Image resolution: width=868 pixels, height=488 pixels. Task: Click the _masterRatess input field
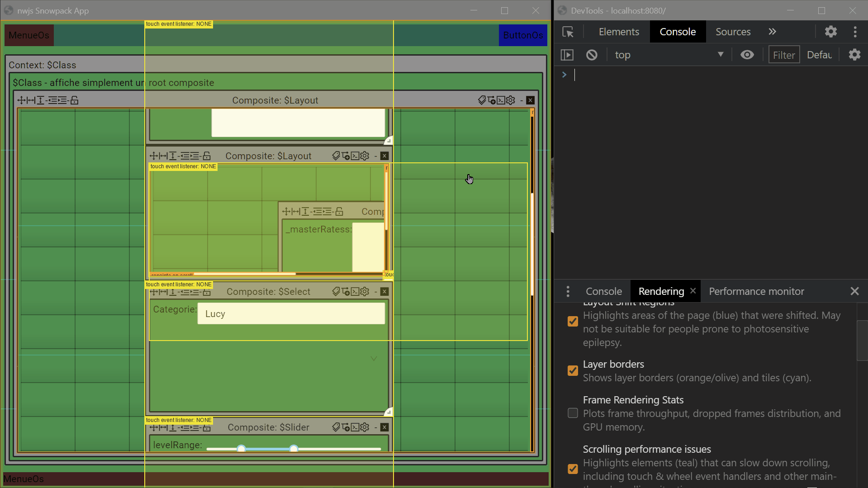point(368,247)
